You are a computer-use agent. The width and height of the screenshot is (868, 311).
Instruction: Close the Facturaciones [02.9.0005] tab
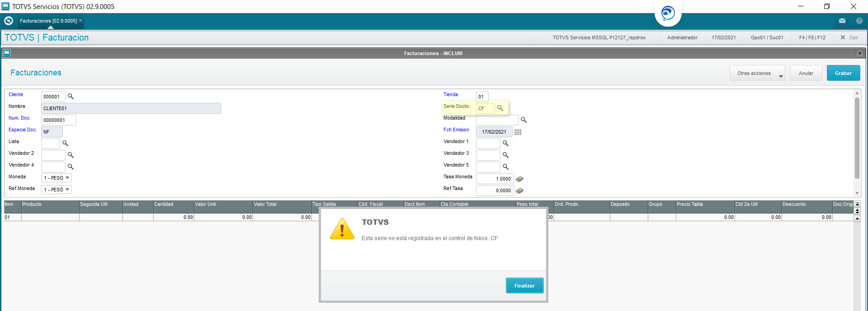(x=80, y=20)
